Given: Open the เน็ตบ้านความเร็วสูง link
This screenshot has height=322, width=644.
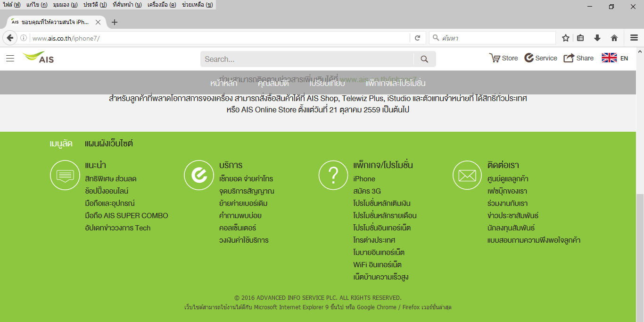Looking at the screenshot, I should coord(381,277).
